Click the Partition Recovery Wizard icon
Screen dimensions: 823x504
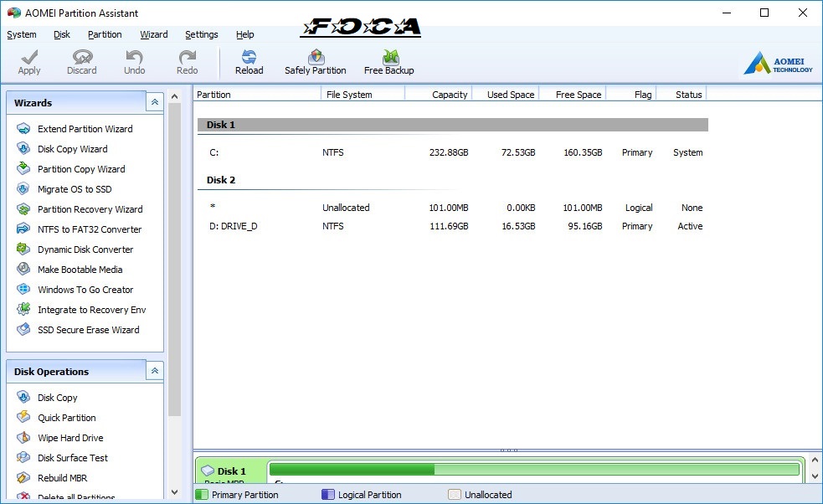click(23, 209)
